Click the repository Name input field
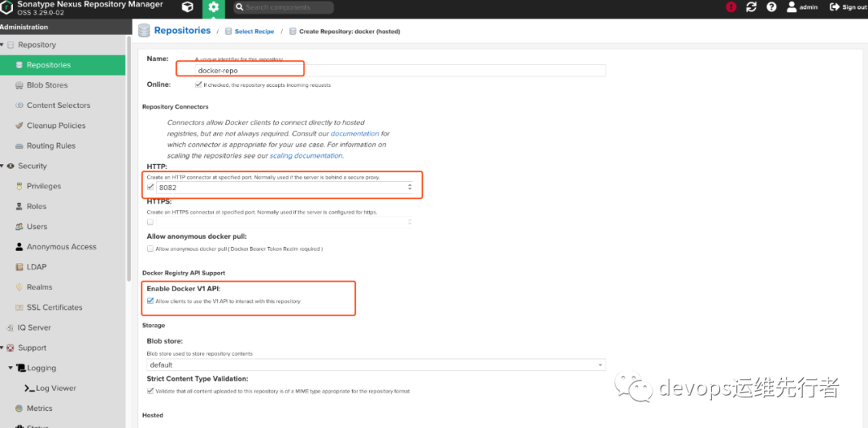The image size is (868, 428). point(399,71)
